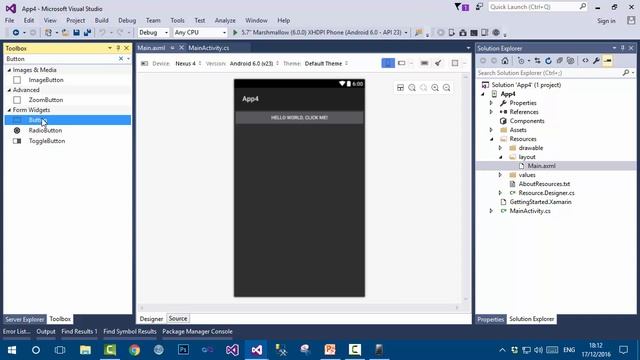Expand the Properties node in Solution Explorer

coord(491,103)
